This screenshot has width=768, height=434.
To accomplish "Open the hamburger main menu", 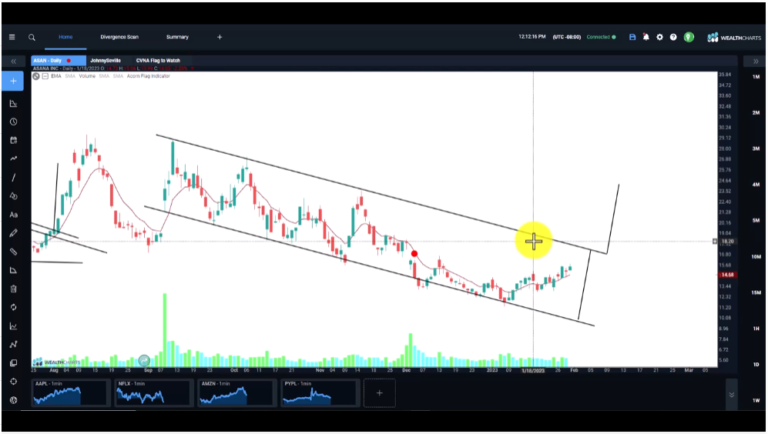I will tap(12, 37).
